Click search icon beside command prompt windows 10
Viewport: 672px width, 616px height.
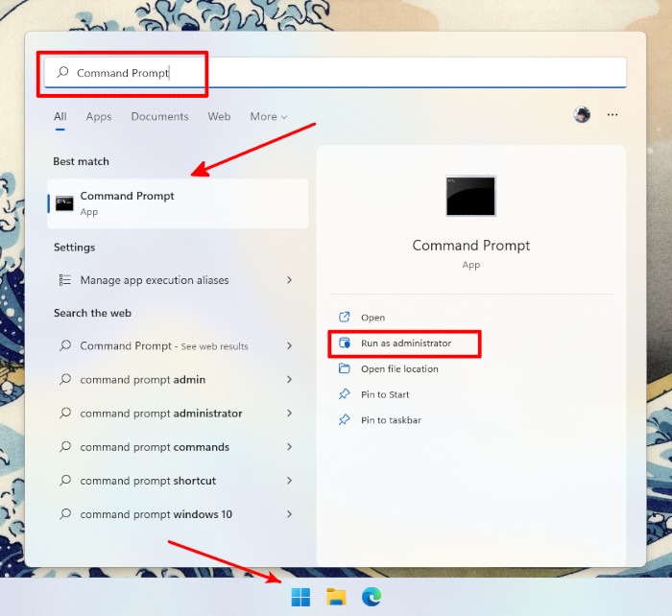65,513
